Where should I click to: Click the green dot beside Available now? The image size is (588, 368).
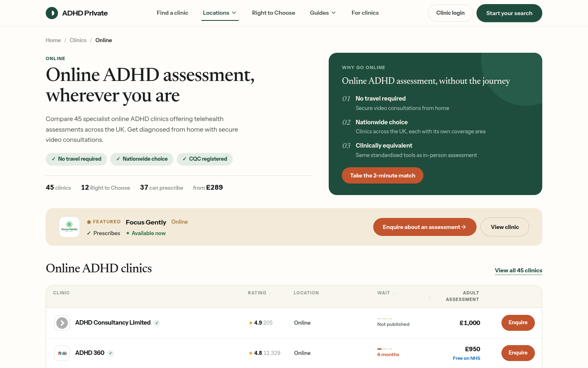click(128, 233)
